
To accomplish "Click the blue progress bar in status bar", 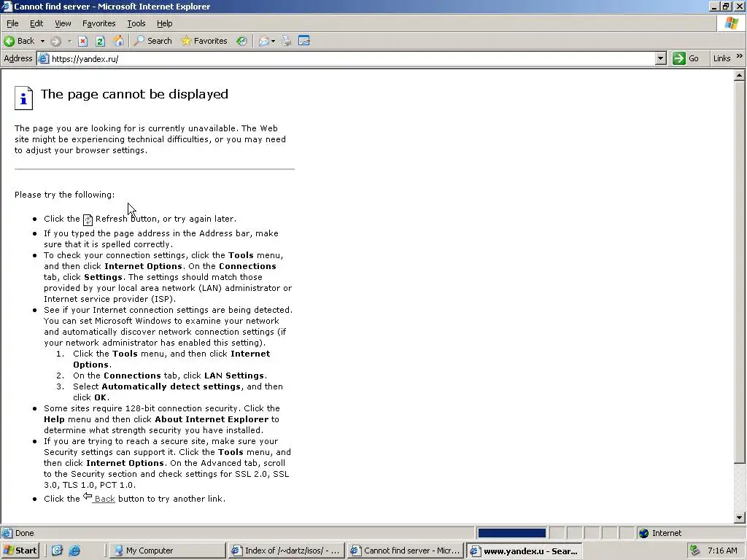I will 511,533.
